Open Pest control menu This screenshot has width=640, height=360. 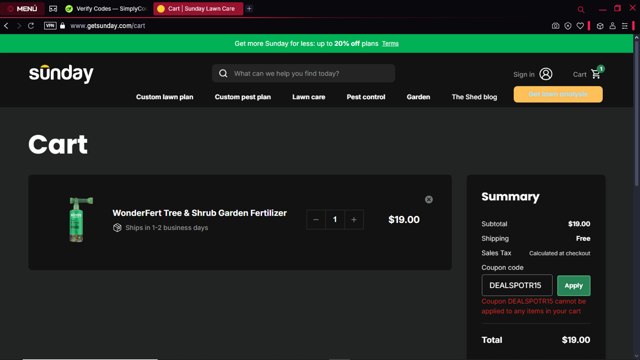366,97
